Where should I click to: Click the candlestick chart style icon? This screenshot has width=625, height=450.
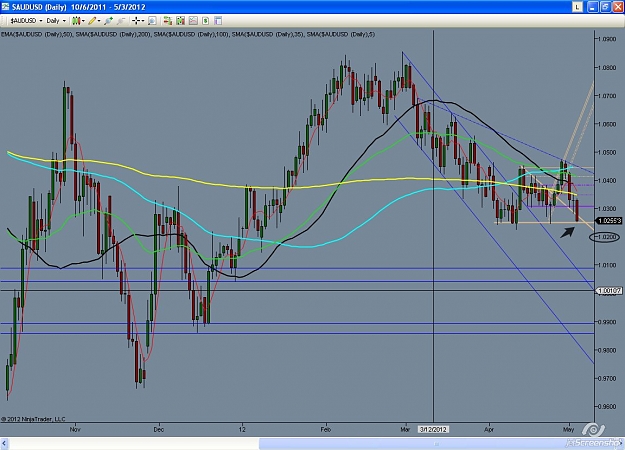pos(76,21)
